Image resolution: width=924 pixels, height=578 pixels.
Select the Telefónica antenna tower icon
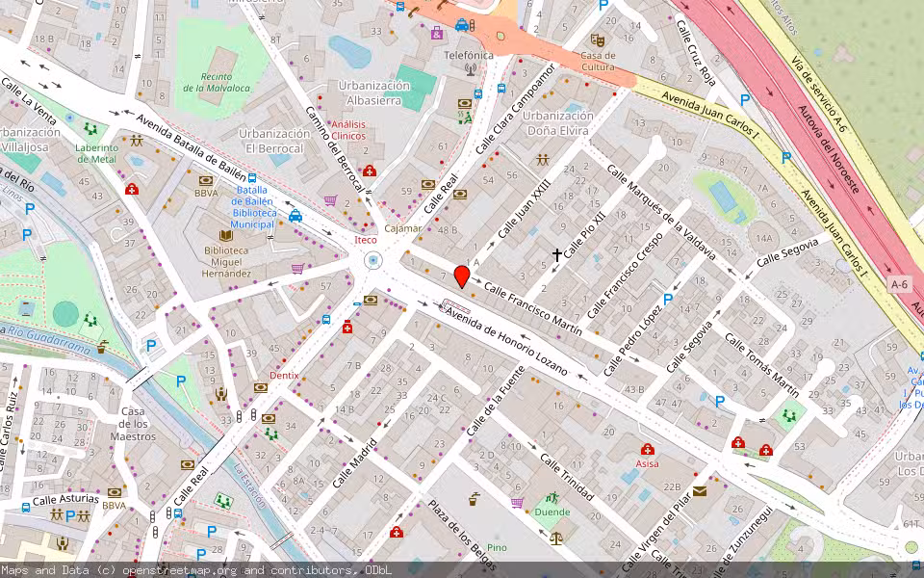(x=471, y=69)
